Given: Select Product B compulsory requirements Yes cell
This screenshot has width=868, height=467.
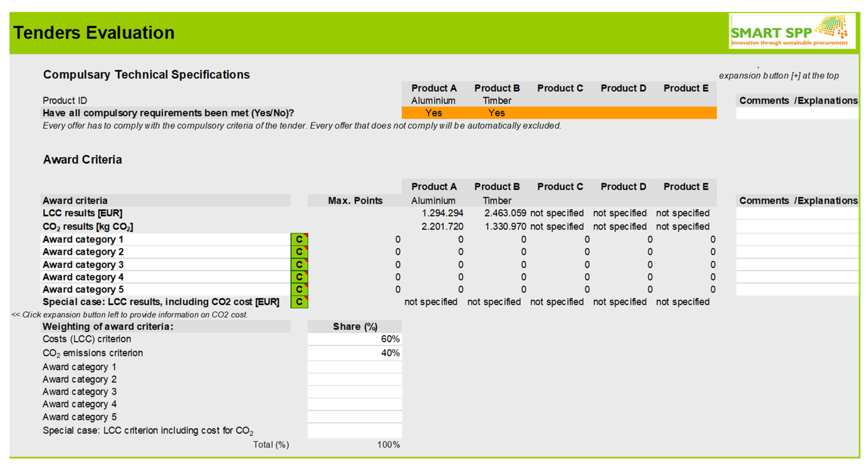Looking at the screenshot, I should click(496, 113).
